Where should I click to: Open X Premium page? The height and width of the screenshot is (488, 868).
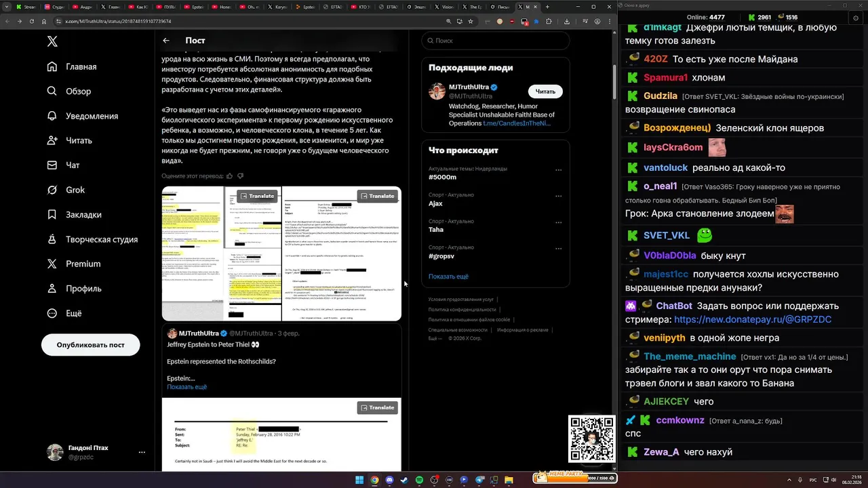click(74, 264)
